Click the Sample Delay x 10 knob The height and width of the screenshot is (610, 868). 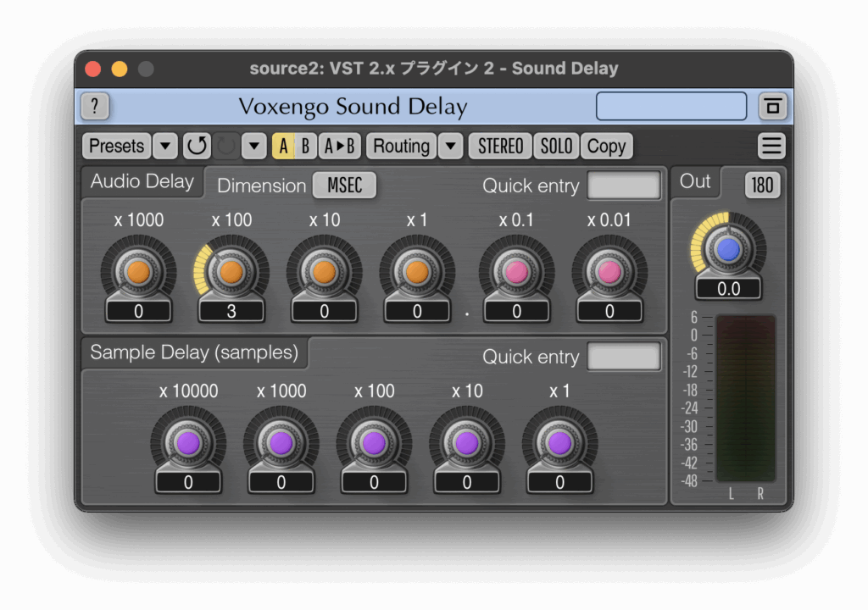pos(467,443)
